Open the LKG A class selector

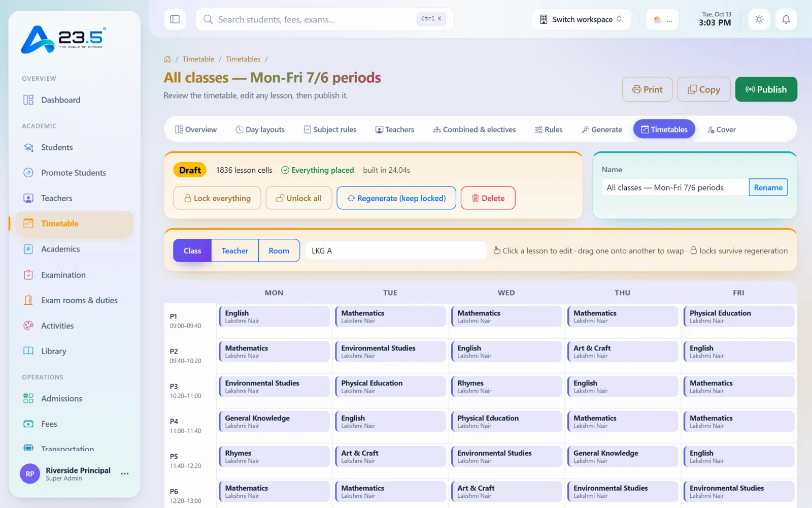click(396, 250)
